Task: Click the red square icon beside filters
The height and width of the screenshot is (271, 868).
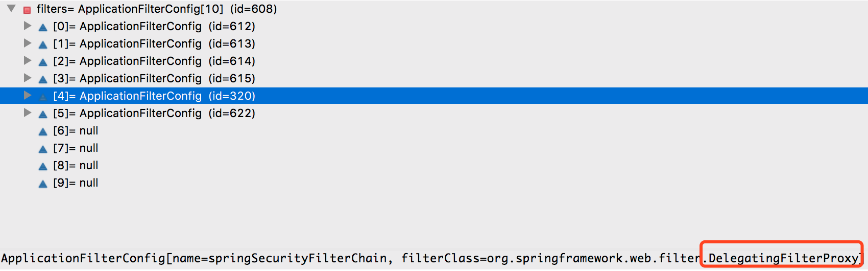Action: (x=27, y=10)
